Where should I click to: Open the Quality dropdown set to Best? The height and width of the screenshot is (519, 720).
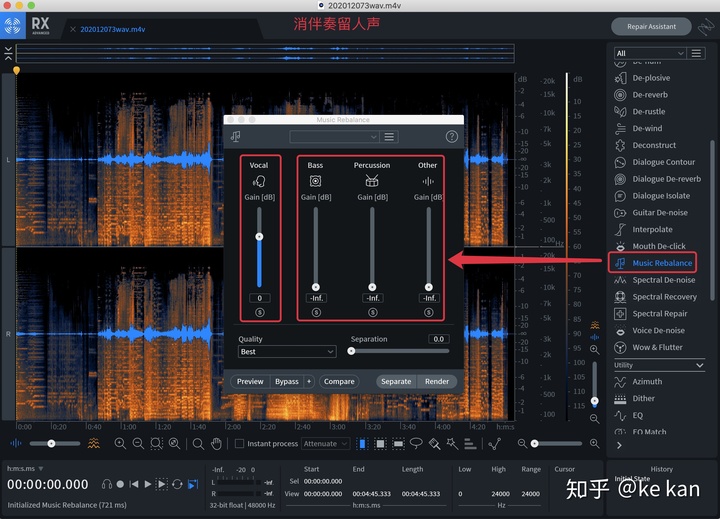click(x=287, y=352)
